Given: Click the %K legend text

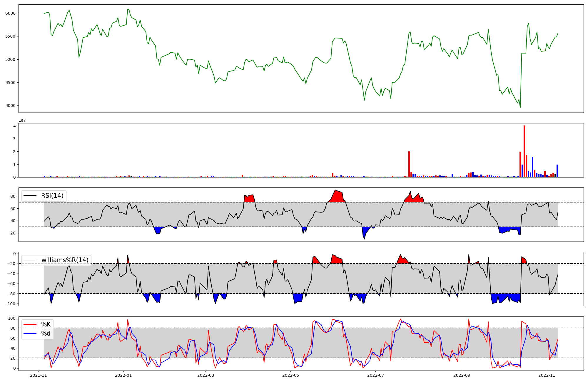Looking at the screenshot, I should (x=46, y=324).
